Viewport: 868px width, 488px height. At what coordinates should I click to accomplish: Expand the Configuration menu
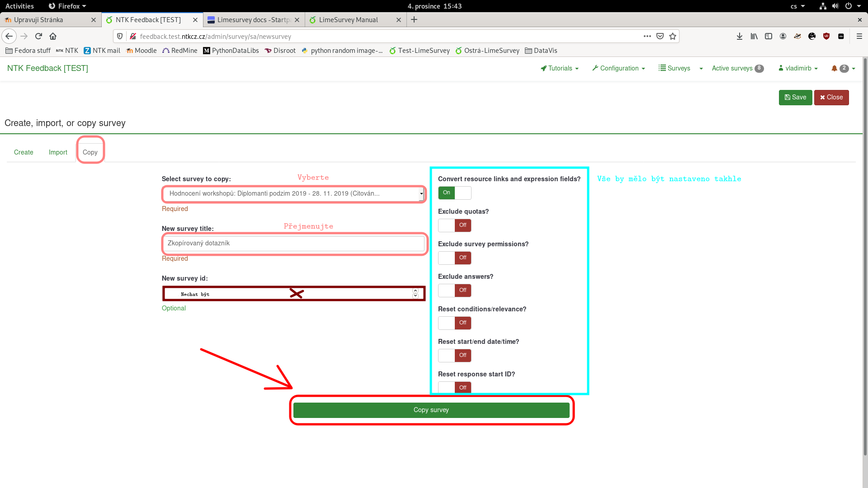pyautogui.click(x=618, y=68)
